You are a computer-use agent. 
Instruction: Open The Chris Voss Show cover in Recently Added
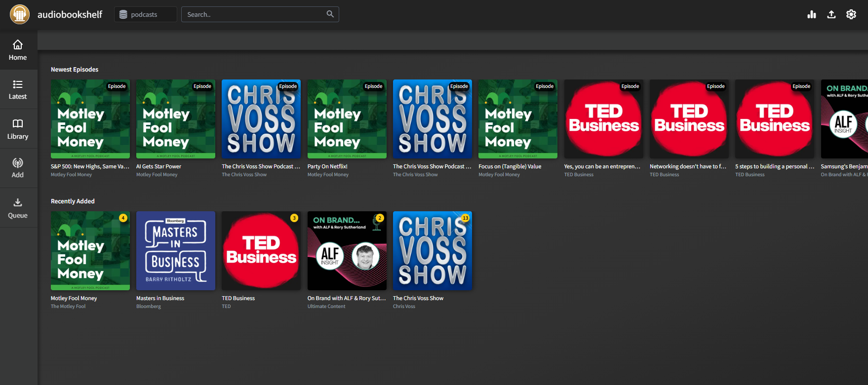[x=433, y=251]
